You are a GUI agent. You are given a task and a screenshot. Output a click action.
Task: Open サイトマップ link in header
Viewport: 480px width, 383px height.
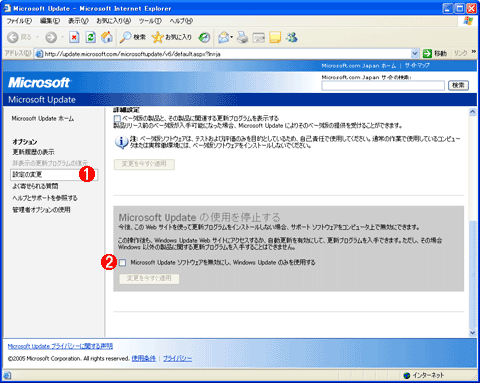[x=417, y=66]
